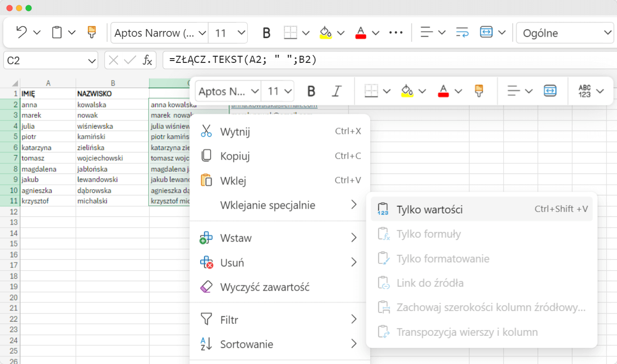This screenshot has height=364, width=617.
Task: Click cell with text wojciechowski
Action: tap(112, 158)
